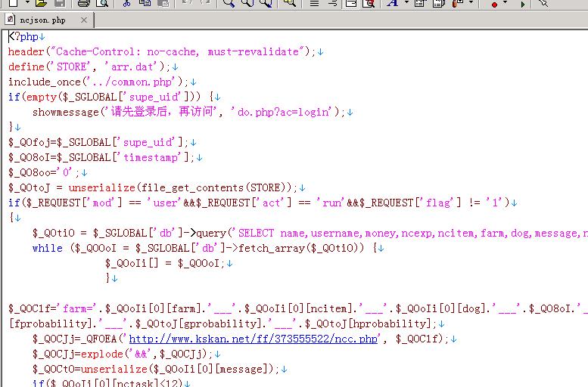Click the Cut scissors icon
Image resolution: width=588 pixels, height=387 pixels.
coord(126,3)
